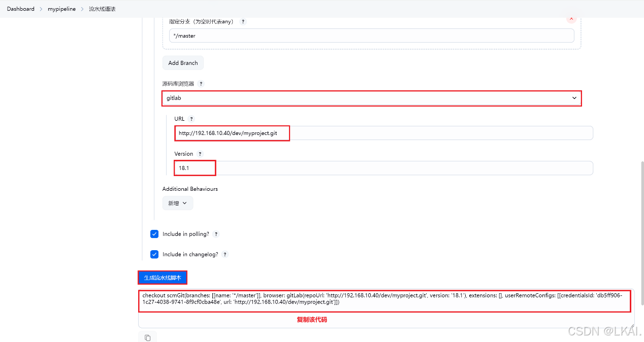Open help icon next to Version label
The image size is (644, 342).
tap(200, 154)
